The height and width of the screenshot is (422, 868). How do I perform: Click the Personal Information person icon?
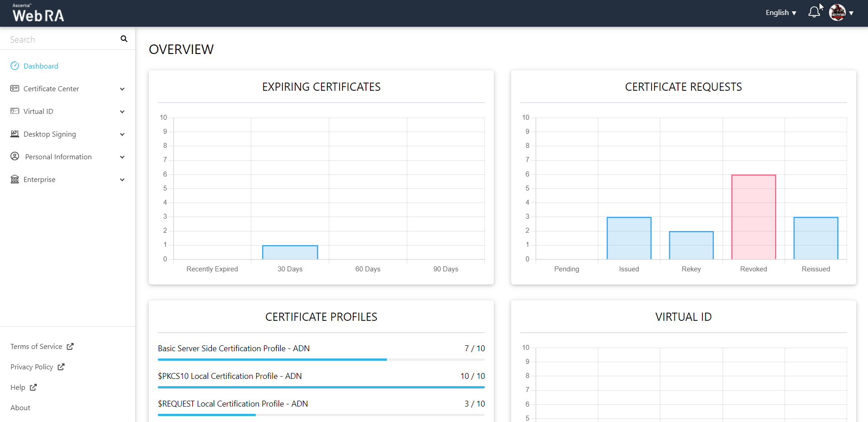tap(15, 157)
